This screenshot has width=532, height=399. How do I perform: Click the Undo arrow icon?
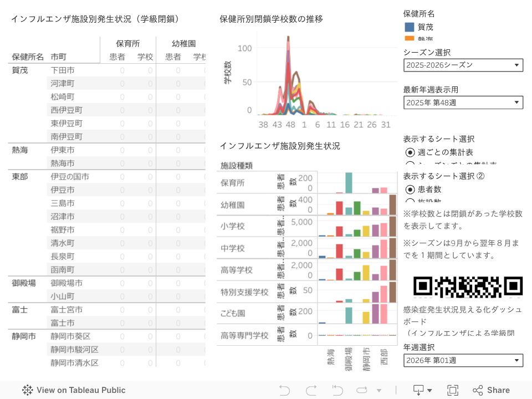[x=284, y=390]
